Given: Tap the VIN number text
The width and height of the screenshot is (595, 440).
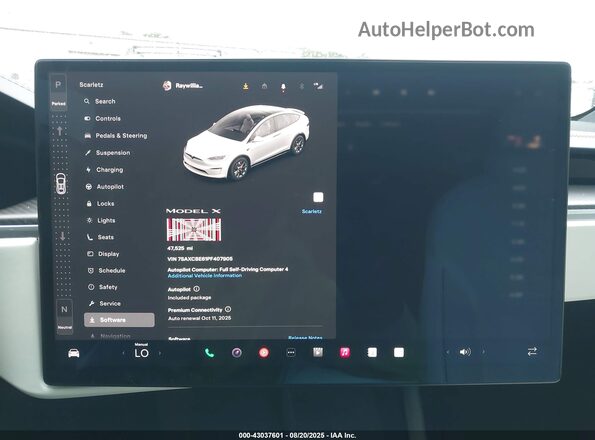Looking at the screenshot, I should click(x=200, y=259).
